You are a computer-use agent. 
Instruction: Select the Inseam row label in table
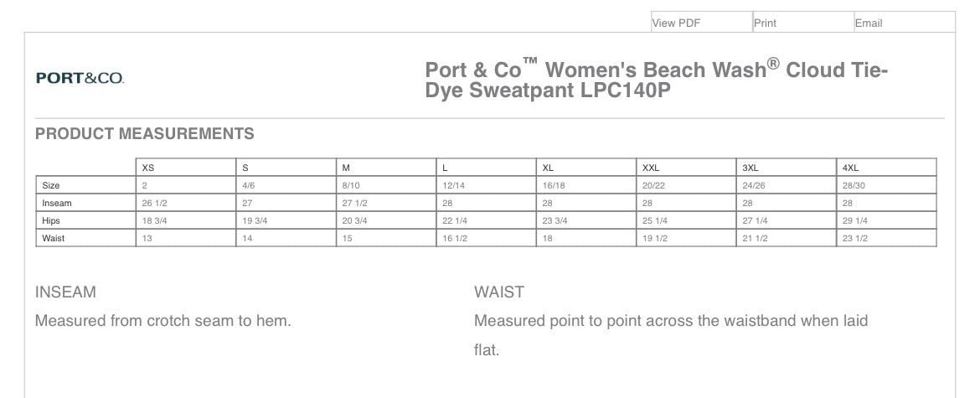(x=57, y=203)
